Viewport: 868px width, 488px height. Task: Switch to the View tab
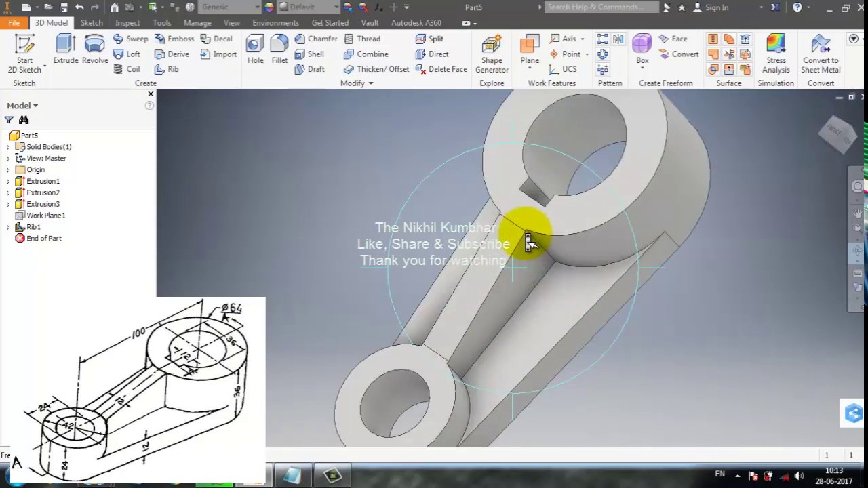click(232, 22)
